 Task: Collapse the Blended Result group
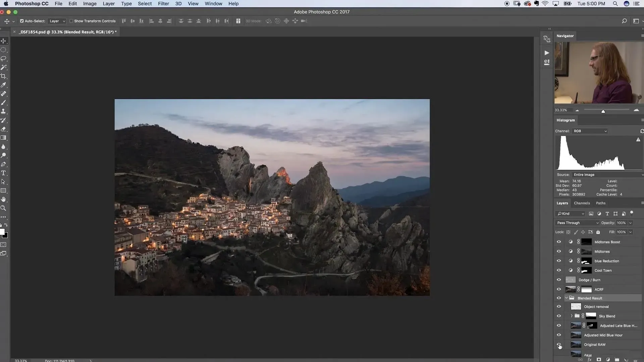(x=567, y=298)
